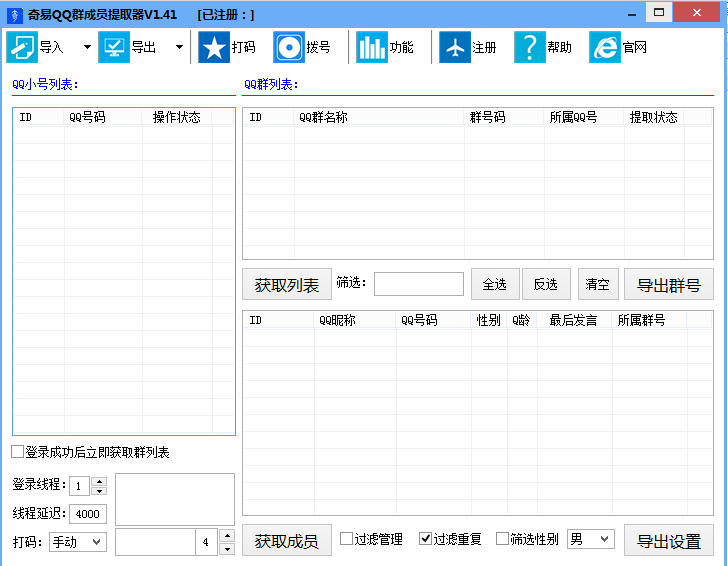Open the gender dropdown showing 男
The width and height of the screenshot is (728, 566).
(591, 539)
